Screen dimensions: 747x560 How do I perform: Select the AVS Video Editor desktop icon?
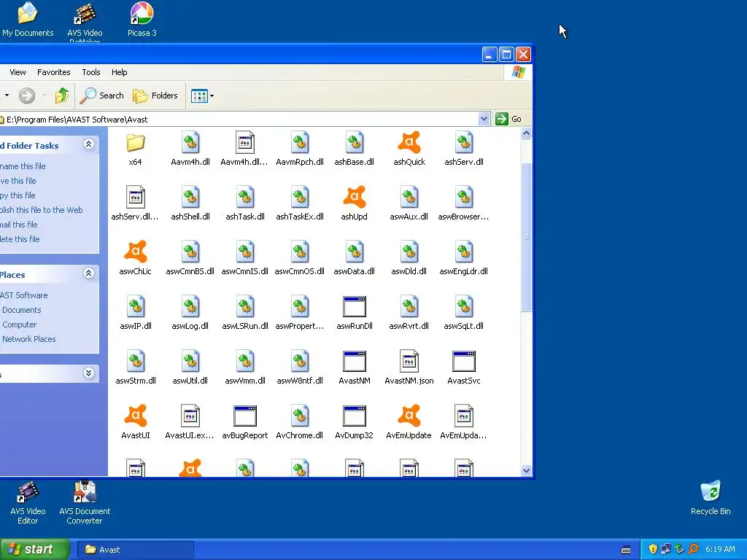tap(28, 502)
